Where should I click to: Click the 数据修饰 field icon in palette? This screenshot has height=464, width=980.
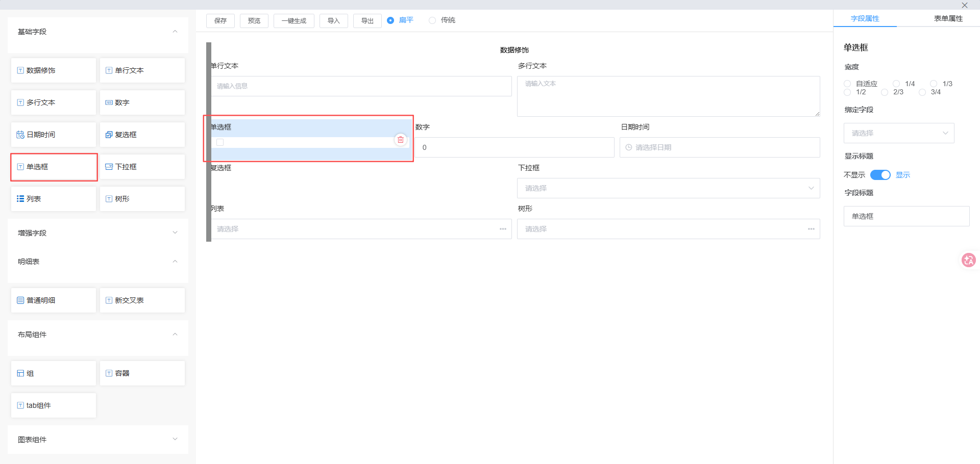[20, 70]
